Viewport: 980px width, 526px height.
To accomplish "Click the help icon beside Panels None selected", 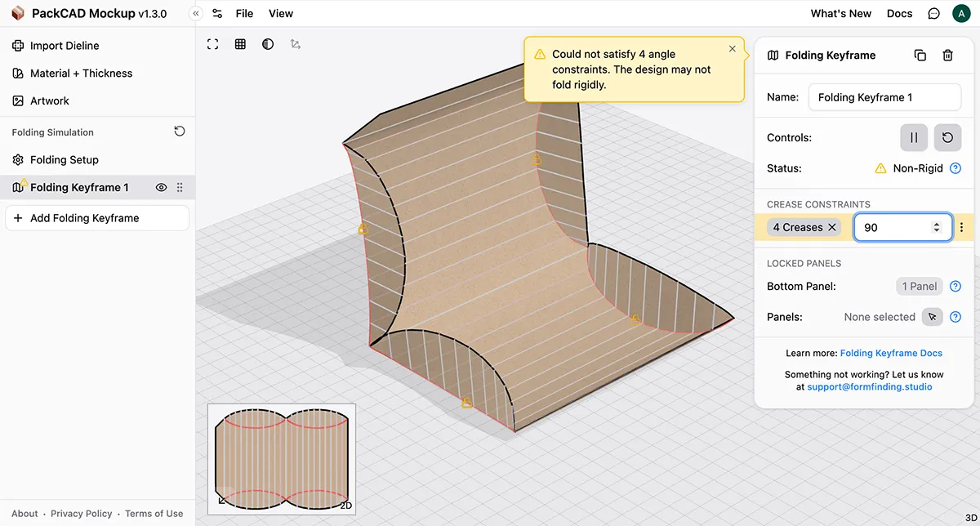I will [955, 317].
